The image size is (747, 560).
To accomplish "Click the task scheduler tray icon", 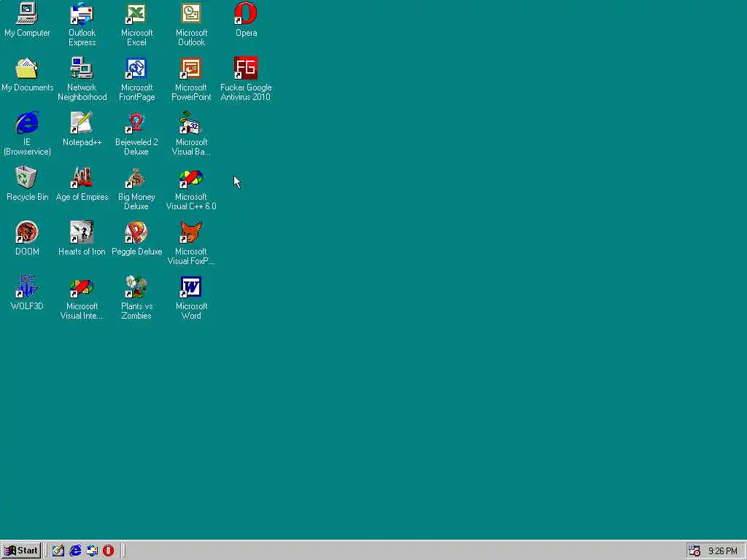I will pos(694,551).
